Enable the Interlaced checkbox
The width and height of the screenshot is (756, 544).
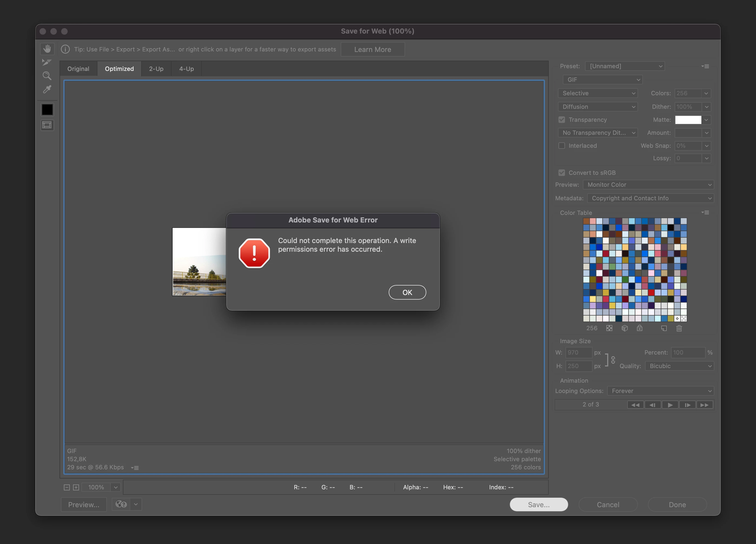point(562,146)
